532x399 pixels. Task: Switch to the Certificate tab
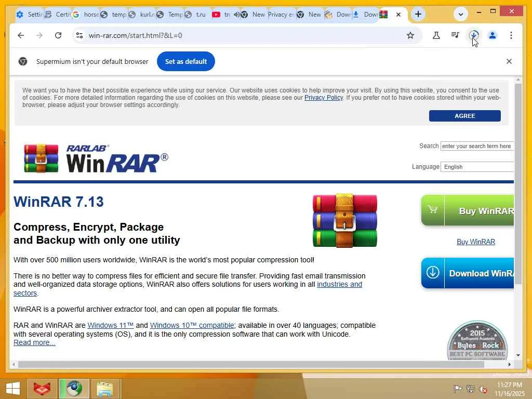tap(58, 15)
